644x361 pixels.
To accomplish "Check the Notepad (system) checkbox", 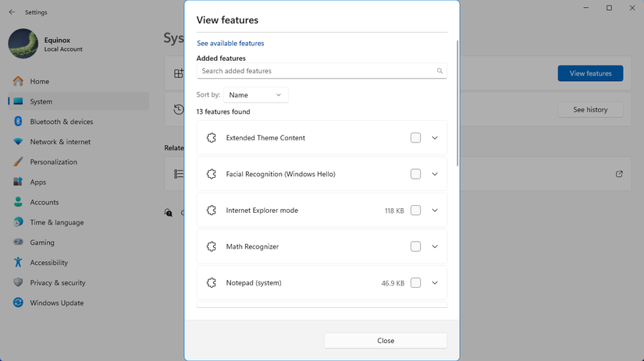I will (415, 283).
